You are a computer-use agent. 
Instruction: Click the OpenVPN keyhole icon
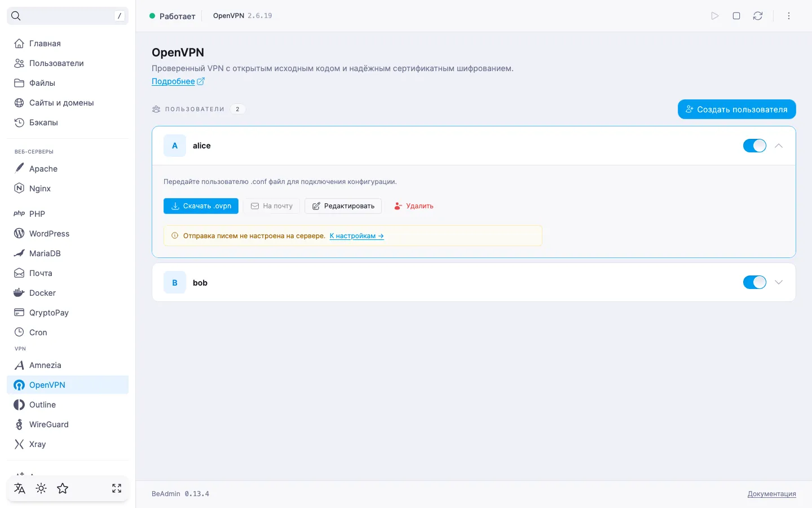point(19,385)
